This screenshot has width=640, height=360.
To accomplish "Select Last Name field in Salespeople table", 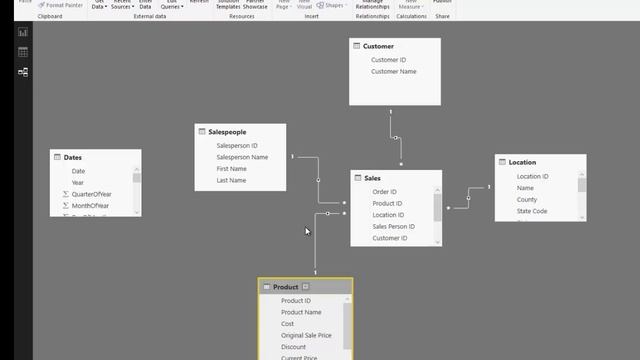I will [x=231, y=180].
